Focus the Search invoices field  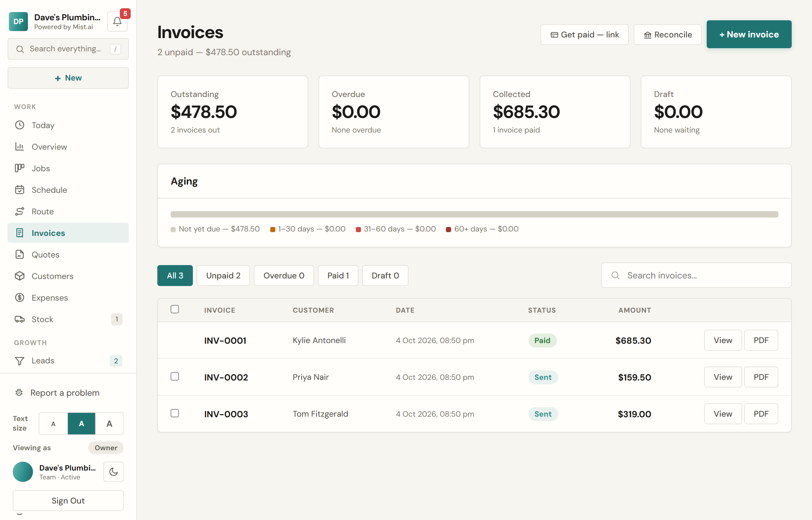[x=696, y=276]
